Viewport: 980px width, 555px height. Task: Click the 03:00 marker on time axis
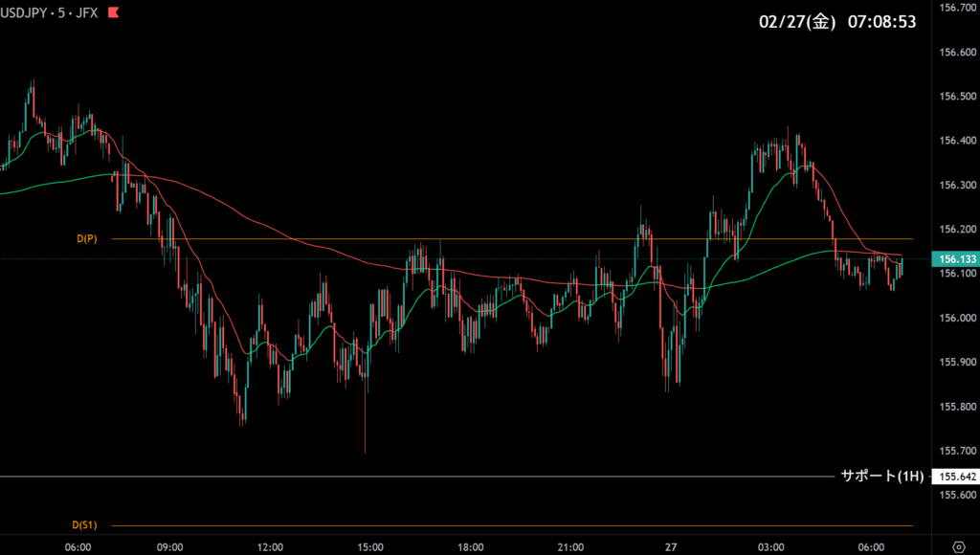[770, 547]
